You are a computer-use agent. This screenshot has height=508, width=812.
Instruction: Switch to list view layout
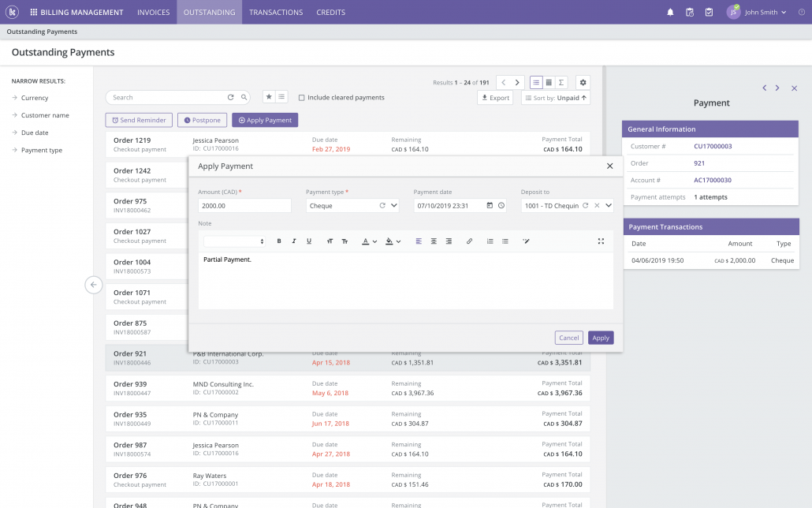tap(536, 82)
